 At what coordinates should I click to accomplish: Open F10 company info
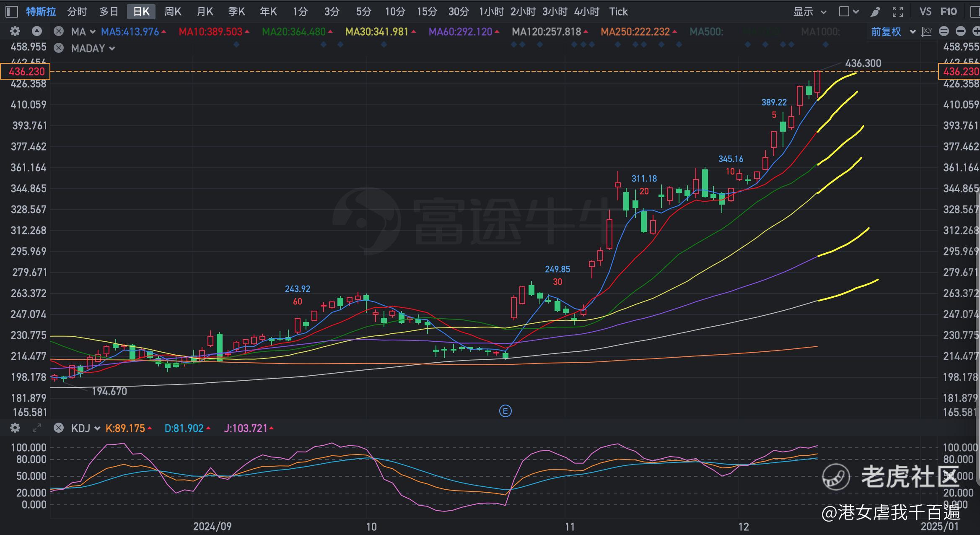(x=949, y=12)
